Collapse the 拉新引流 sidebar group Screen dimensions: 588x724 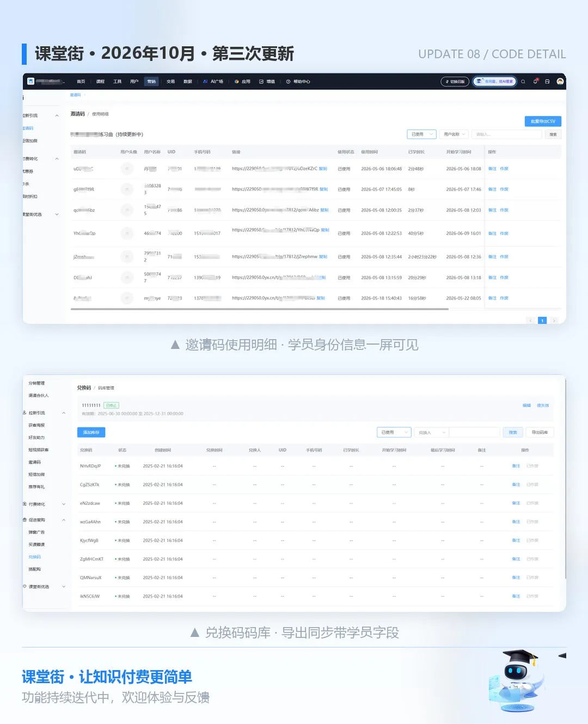pyautogui.click(x=64, y=413)
